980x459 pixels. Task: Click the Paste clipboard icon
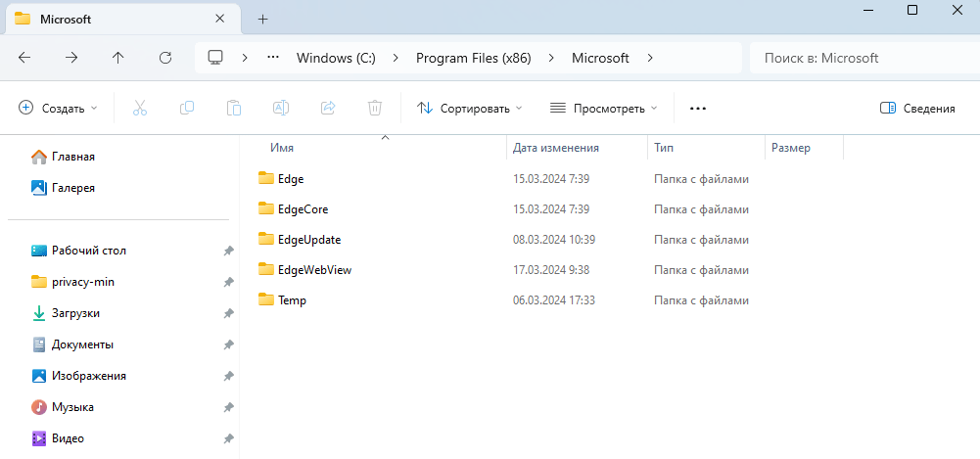point(234,108)
